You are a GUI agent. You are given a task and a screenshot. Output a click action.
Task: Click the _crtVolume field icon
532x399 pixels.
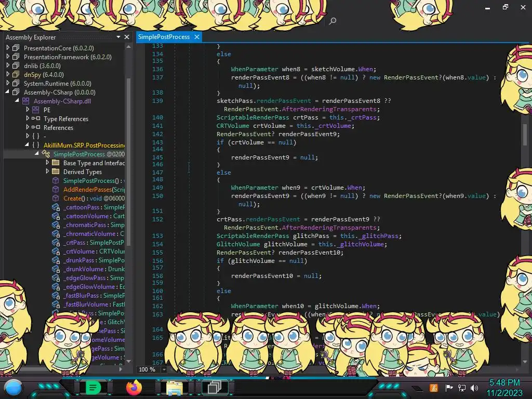56,251
